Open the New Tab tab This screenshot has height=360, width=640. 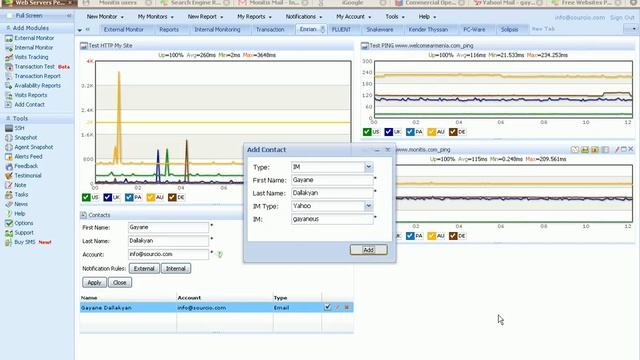click(x=543, y=29)
